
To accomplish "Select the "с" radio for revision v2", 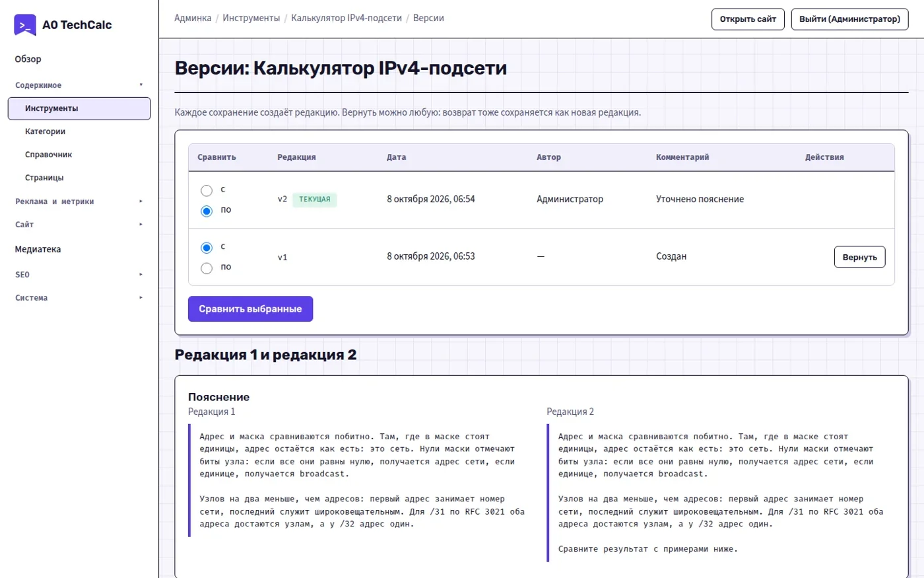I will click(x=207, y=191).
